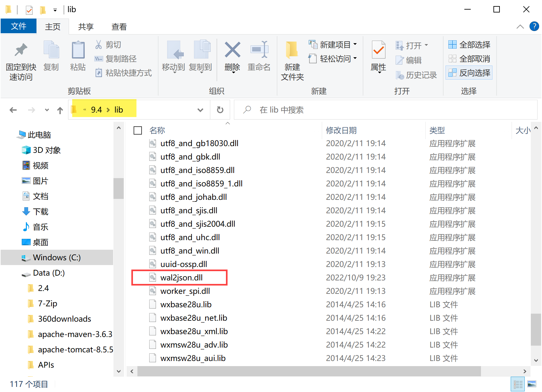Viewport: 542px width, 392px height.
Task: Click the Help question mark icon
Action: 534,26
